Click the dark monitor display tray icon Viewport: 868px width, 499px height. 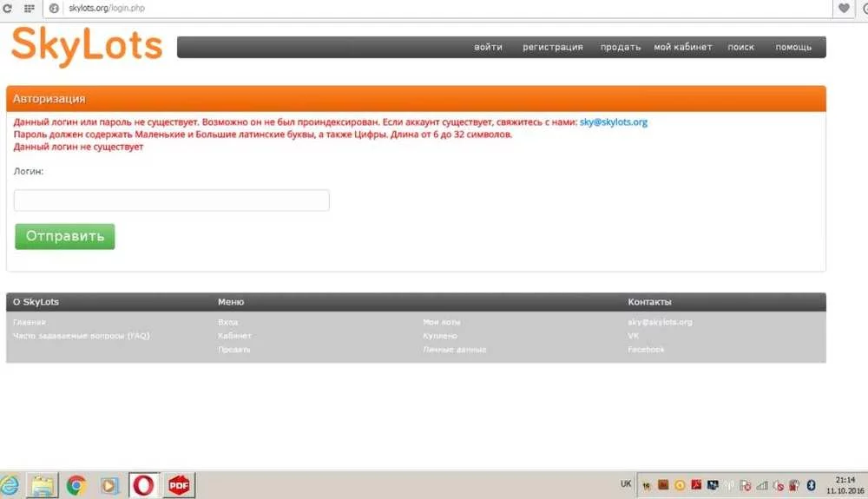tap(713, 485)
